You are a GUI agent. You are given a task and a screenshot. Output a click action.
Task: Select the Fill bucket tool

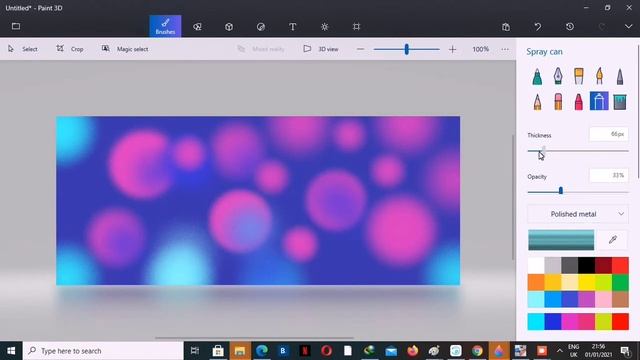tap(620, 101)
